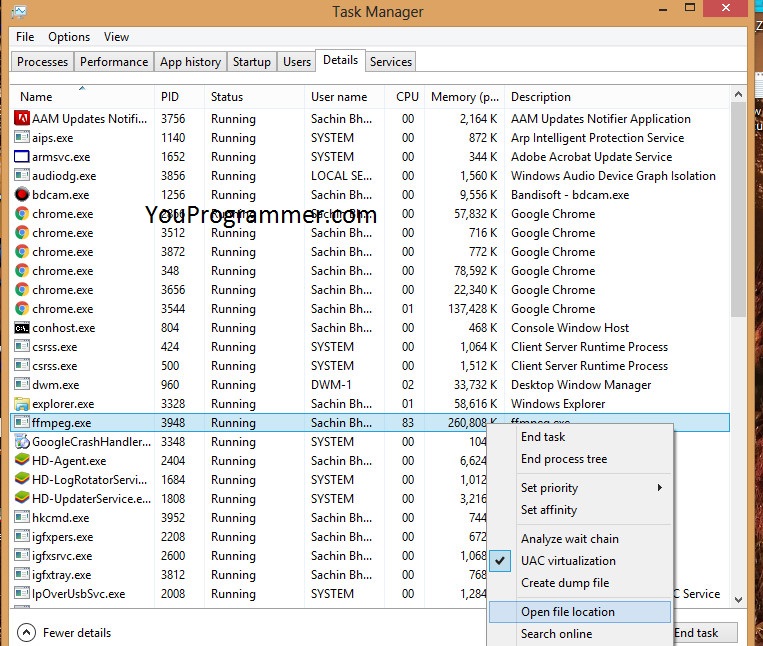Toggle the UAC virtualization checkmark
The height and width of the screenshot is (646, 763).
500,561
